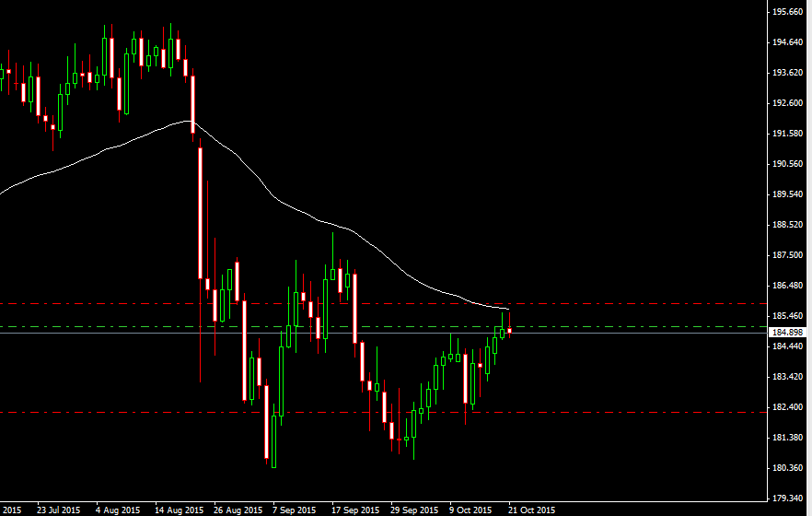Click the lowest green candle near 180.360

[274, 441]
